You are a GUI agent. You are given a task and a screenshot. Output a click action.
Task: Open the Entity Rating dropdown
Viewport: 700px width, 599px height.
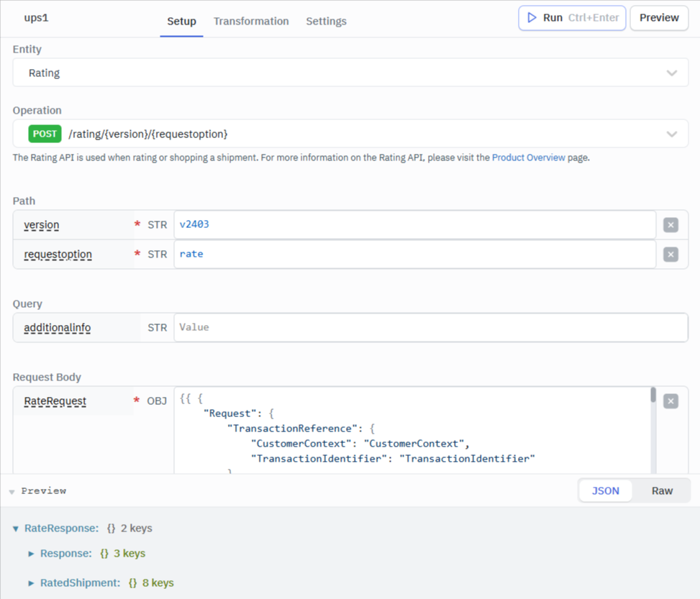pyautogui.click(x=350, y=73)
